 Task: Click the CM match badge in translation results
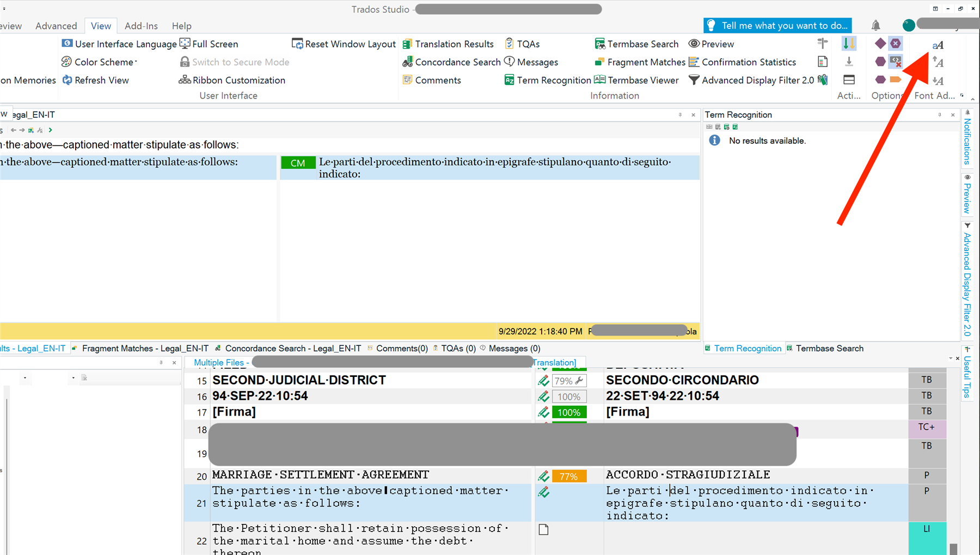pyautogui.click(x=298, y=163)
